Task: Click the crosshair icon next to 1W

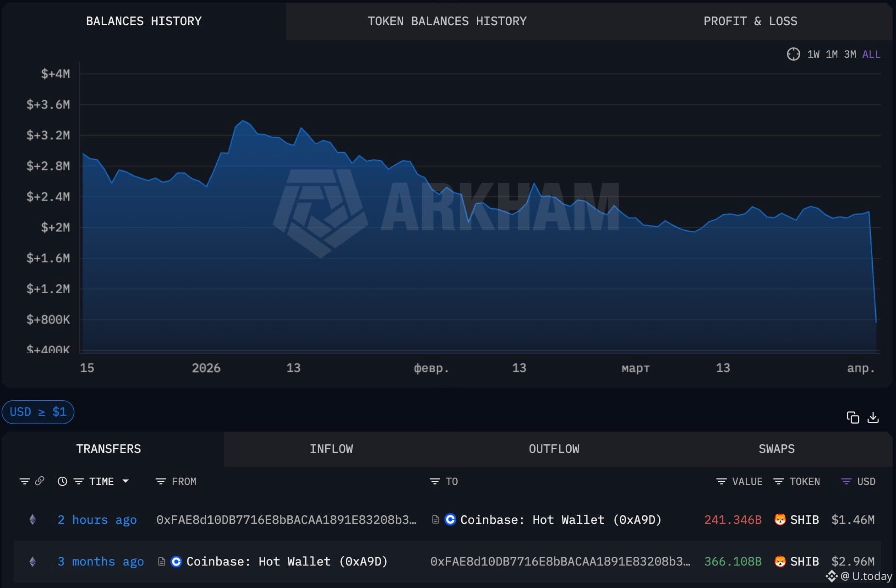Action: click(793, 54)
